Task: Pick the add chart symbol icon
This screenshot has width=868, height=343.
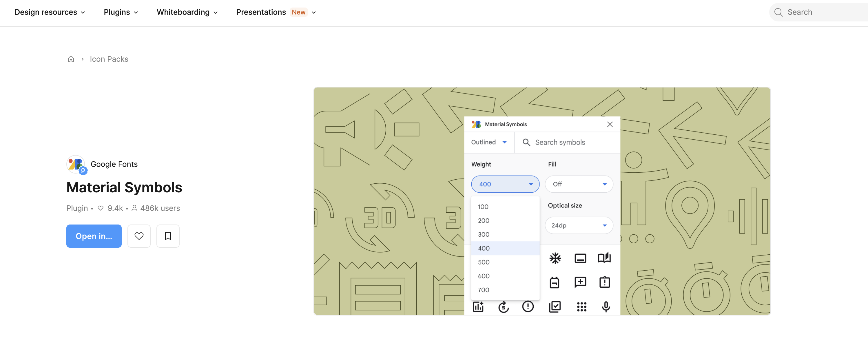Action: (478, 306)
